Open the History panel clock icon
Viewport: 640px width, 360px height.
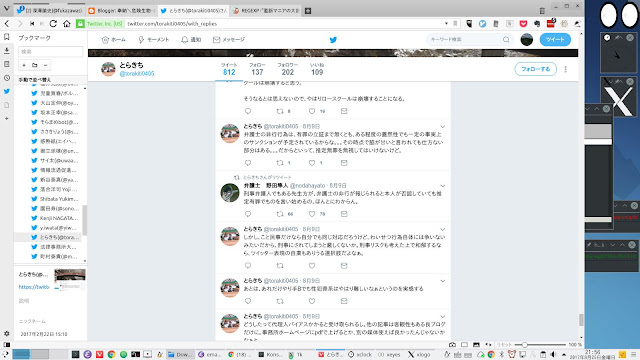tap(7, 78)
